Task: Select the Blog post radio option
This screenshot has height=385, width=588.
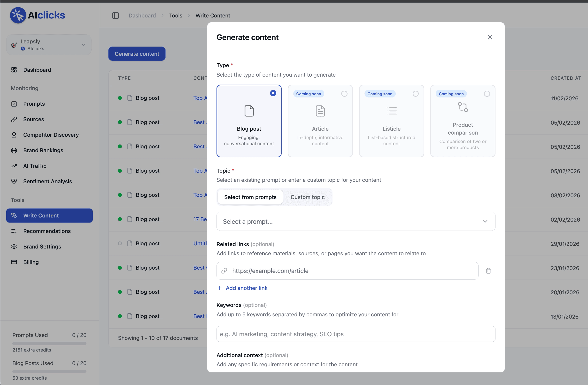Action: (x=273, y=93)
